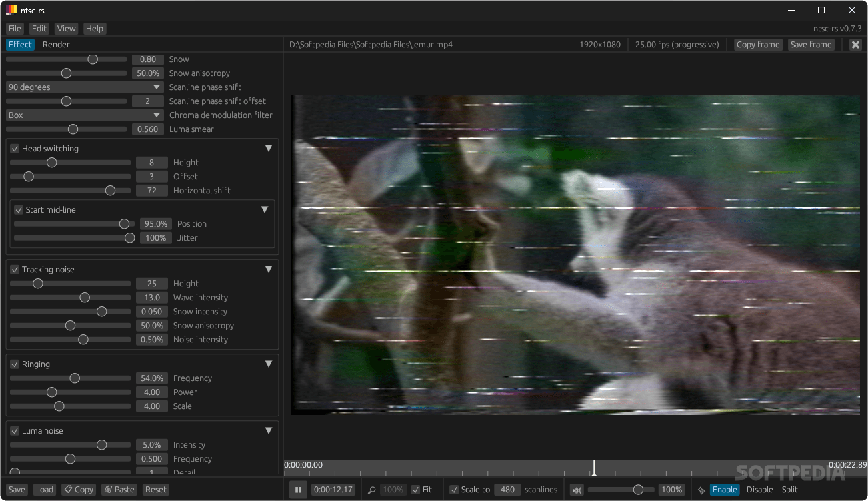The image size is (868, 501).
Task: Adjust the Wave intensity slider
Action: point(71,298)
